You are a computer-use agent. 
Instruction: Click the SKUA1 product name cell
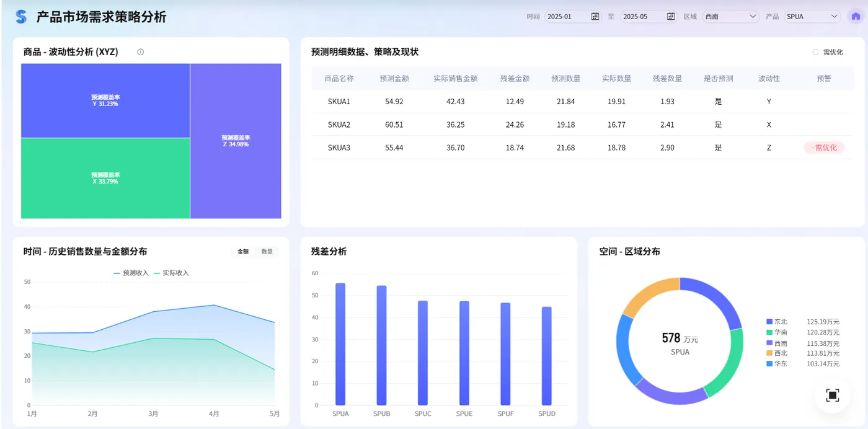pos(339,102)
